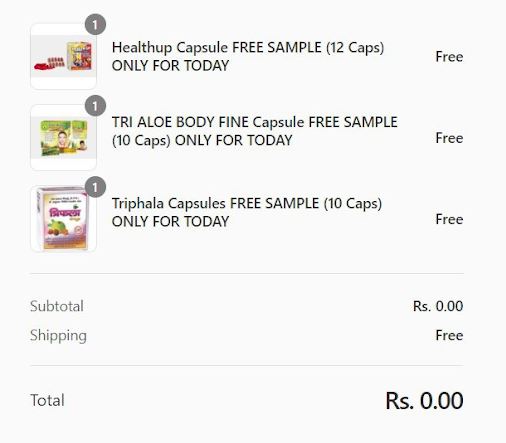Click quantity badge on Triphala Capsules

pyautogui.click(x=95, y=187)
